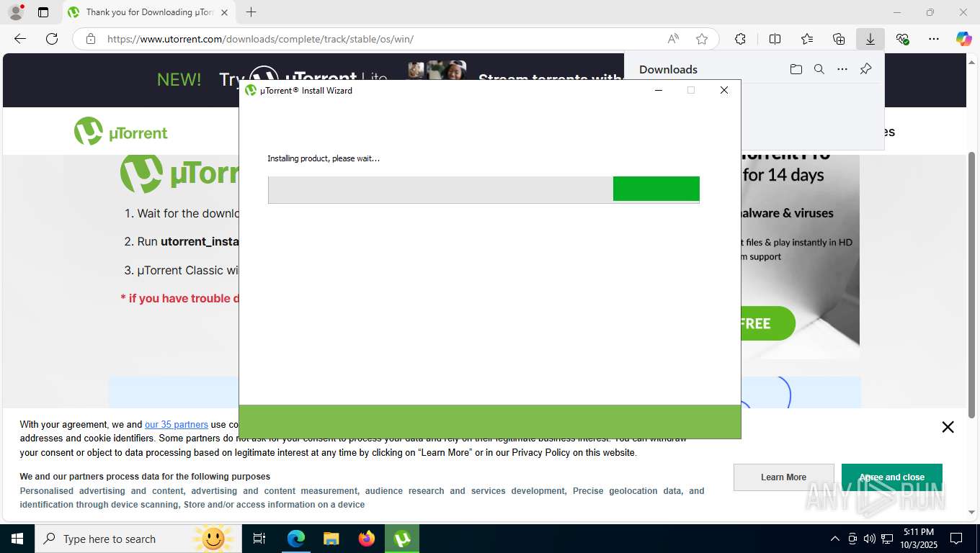Viewport: 980px width, 553px height.
Task: Click the Edge profile avatar icon
Action: click(x=15, y=12)
